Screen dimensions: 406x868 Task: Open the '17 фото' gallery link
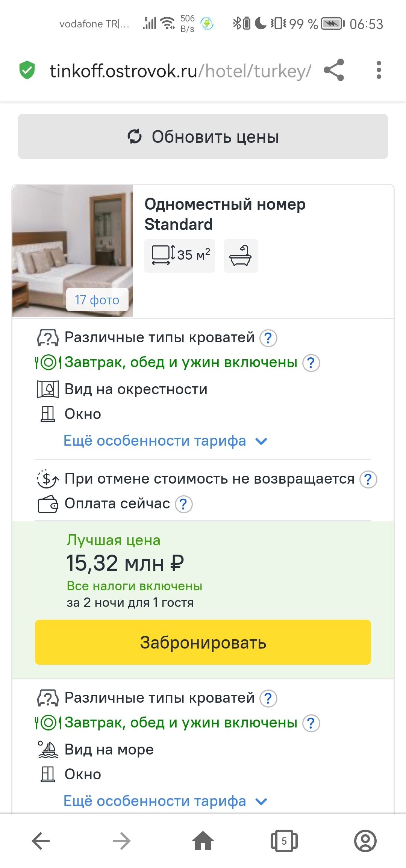tap(97, 300)
